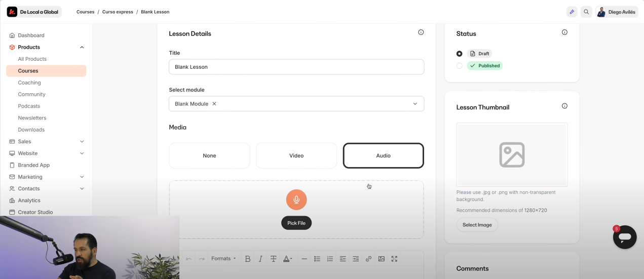This screenshot has width=644, height=279.
Task: Select the Draft status radio button
Action: click(x=459, y=54)
